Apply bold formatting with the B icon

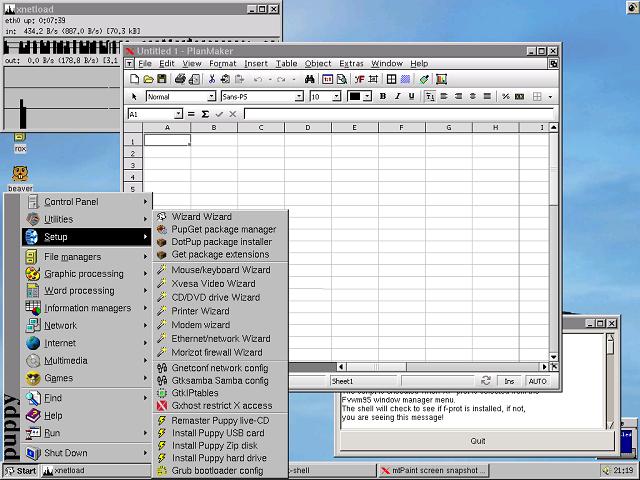pos(383,97)
